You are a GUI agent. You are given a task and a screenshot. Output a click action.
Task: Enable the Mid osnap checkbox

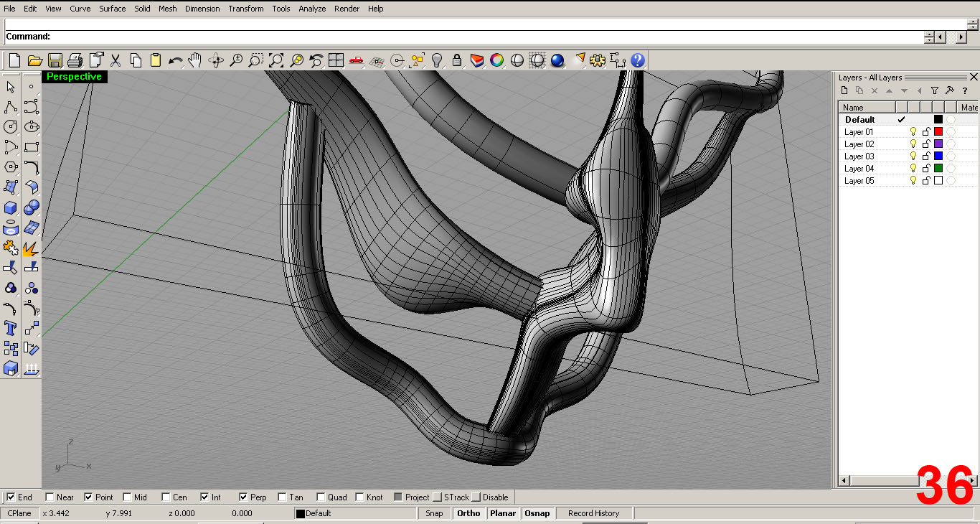point(127,497)
